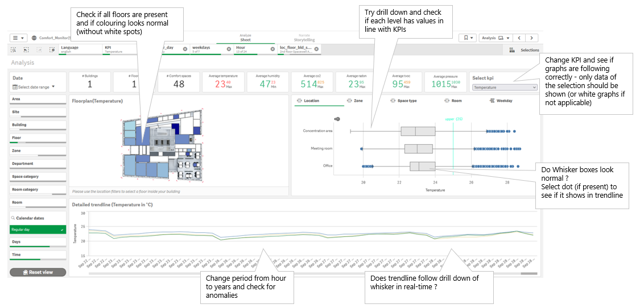
Task: Click the Average temperature KPI tile
Action: point(223,82)
